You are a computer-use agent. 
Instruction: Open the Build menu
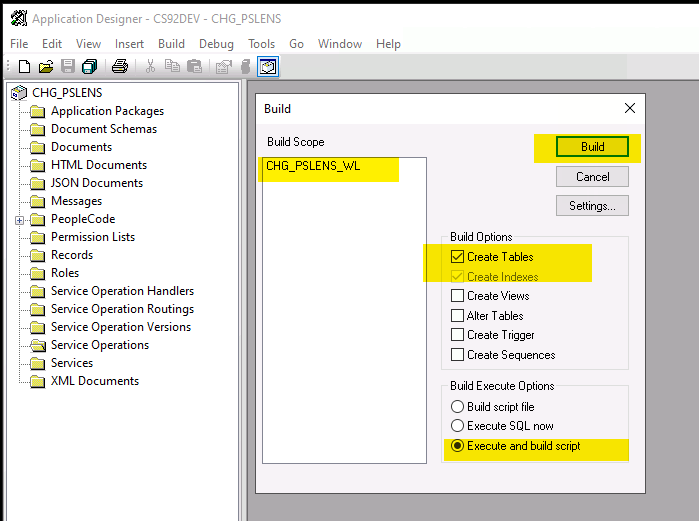171,44
